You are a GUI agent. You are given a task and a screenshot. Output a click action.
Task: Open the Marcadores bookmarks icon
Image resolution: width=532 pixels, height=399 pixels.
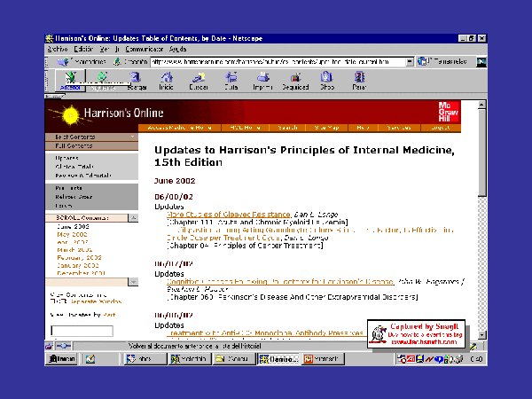(63, 62)
